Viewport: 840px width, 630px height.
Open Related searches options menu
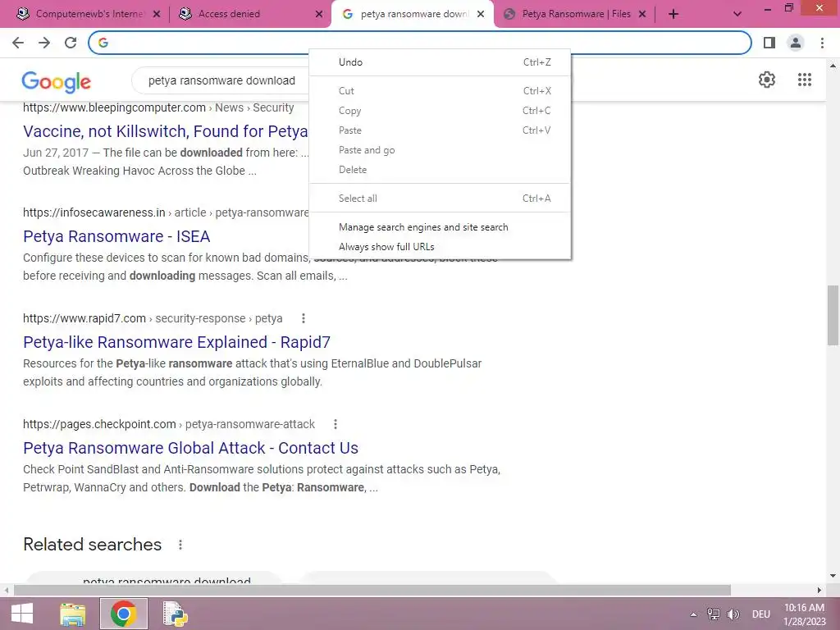(x=180, y=545)
